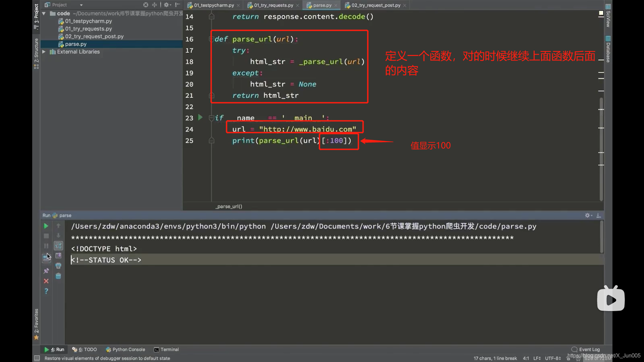Open Run panel settings gear
The height and width of the screenshot is (362, 644).
tap(588, 216)
